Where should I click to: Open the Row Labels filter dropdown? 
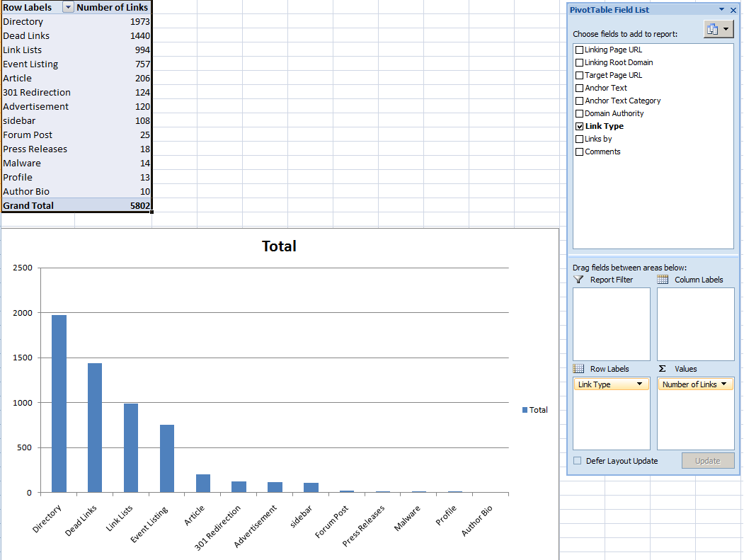tap(68, 7)
